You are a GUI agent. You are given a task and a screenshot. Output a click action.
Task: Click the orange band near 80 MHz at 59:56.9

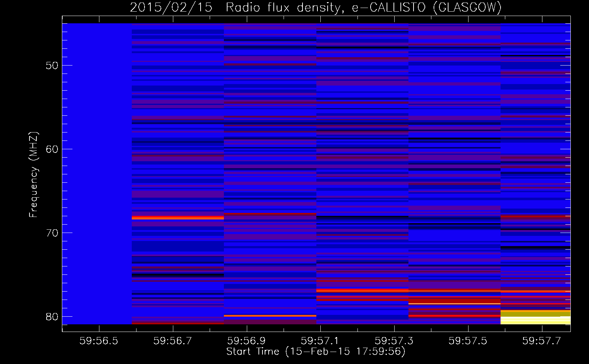pyautogui.click(x=270, y=316)
